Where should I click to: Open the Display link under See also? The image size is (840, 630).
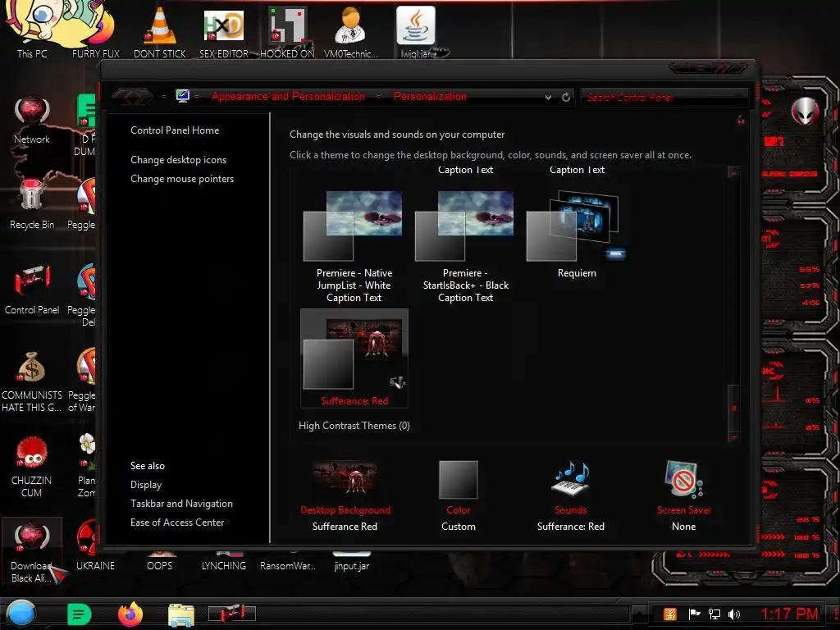coord(146,484)
